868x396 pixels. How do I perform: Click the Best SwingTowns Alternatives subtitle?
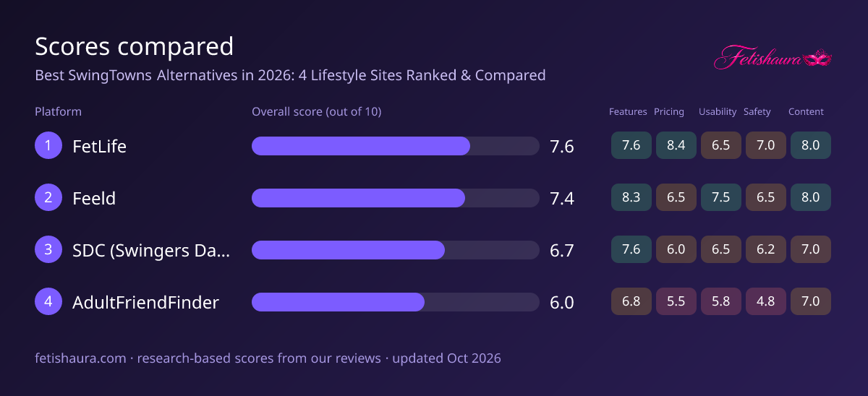pos(290,75)
